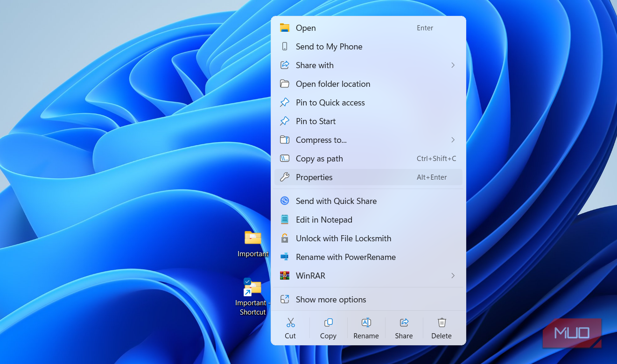Click the Quick Share circular icon
Screen dimensions: 617x364
pyautogui.click(x=285, y=201)
